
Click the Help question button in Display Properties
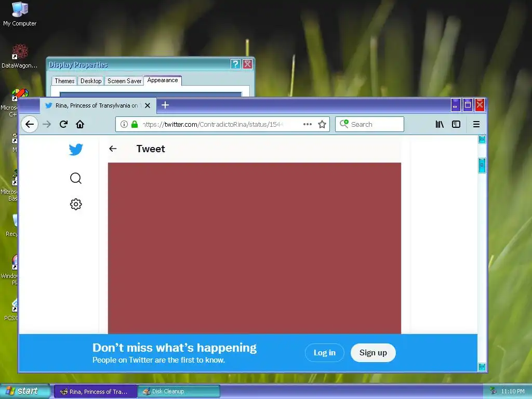(x=235, y=64)
